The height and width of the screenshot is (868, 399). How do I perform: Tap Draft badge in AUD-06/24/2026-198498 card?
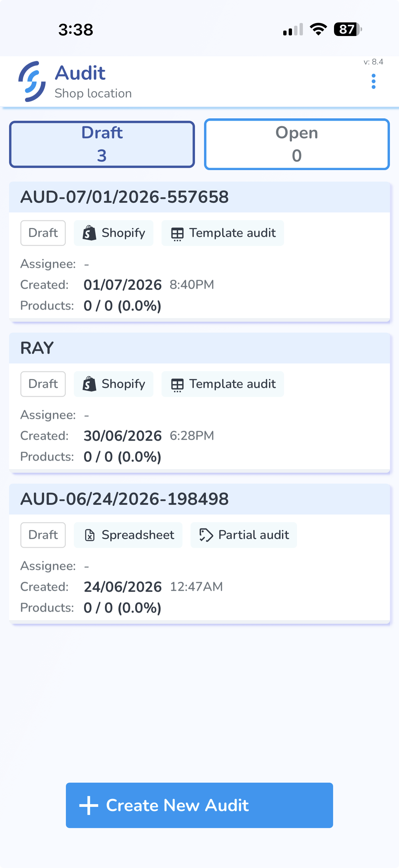[x=43, y=535]
